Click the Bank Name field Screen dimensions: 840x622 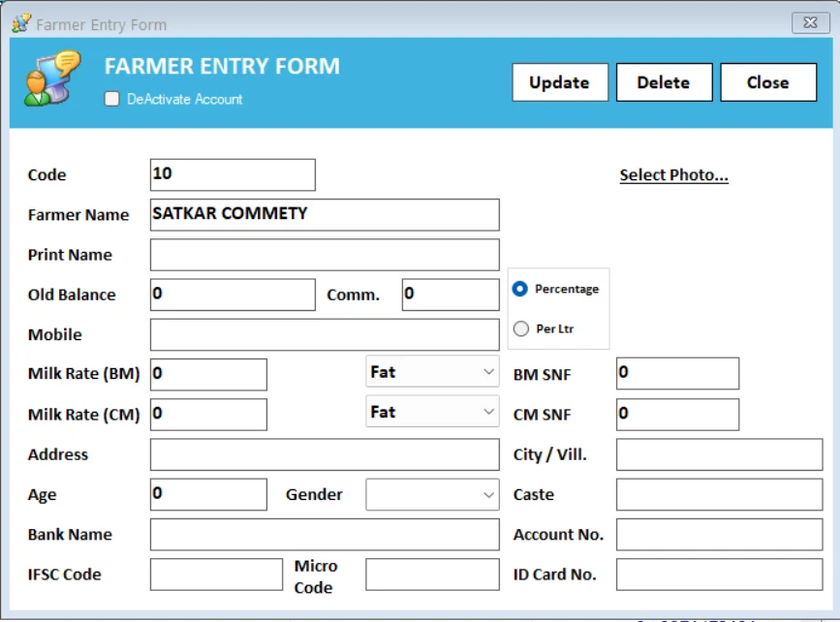click(x=325, y=534)
